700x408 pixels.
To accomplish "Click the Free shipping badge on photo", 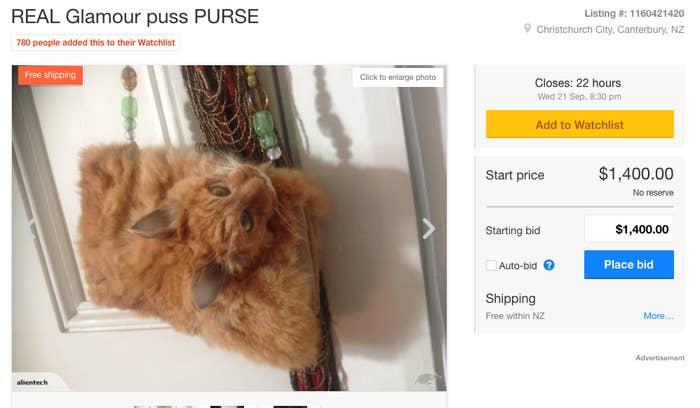I will [50, 75].
